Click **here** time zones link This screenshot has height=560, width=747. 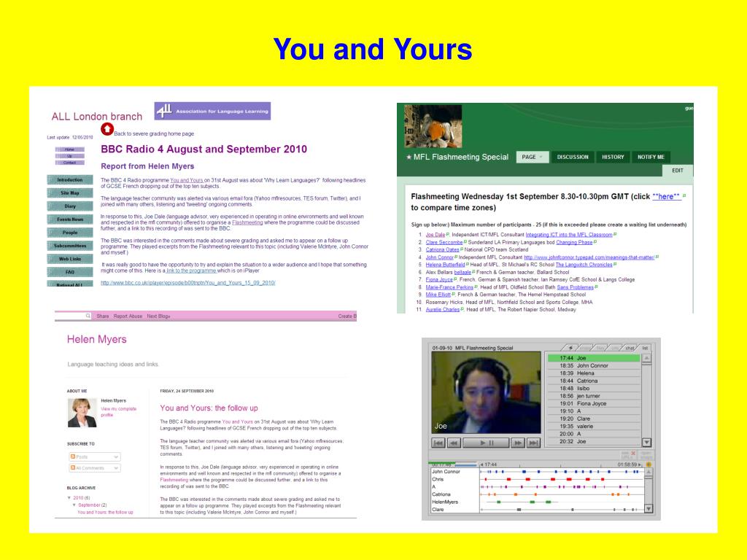click(x=666, y=196)
